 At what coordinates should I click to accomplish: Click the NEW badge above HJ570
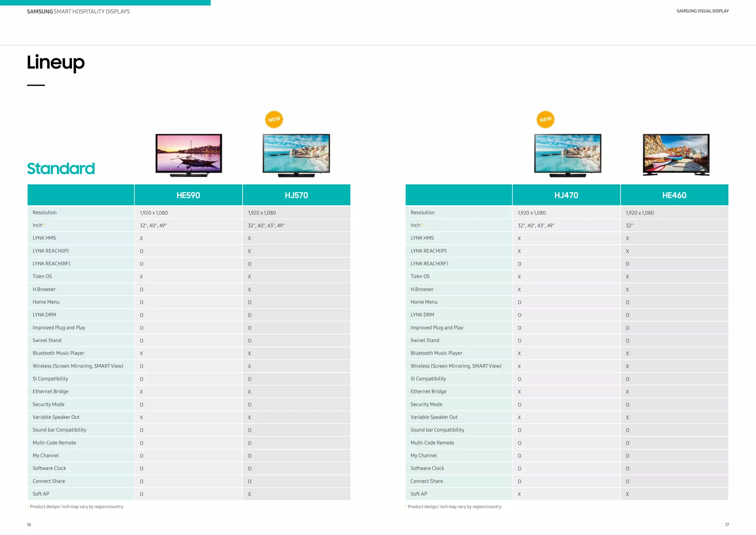274,119
